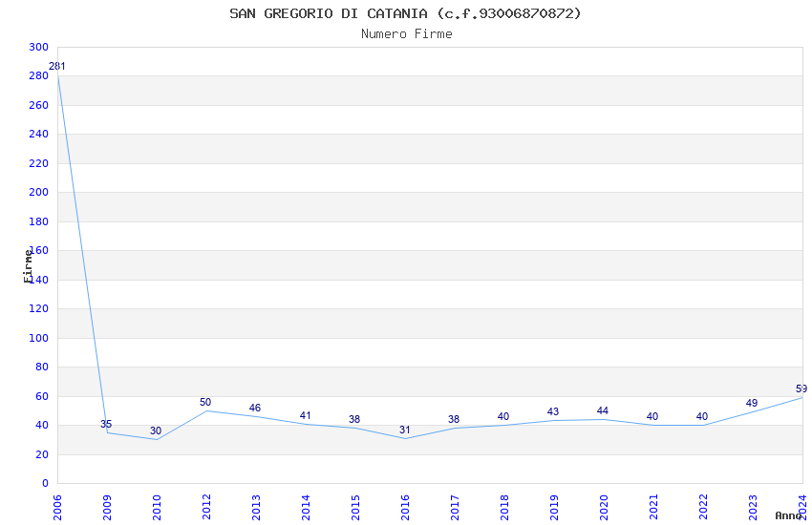Click the 260 y-axis tick label
The width and height of the screenshot is (812, 525).
pos(39,106)
